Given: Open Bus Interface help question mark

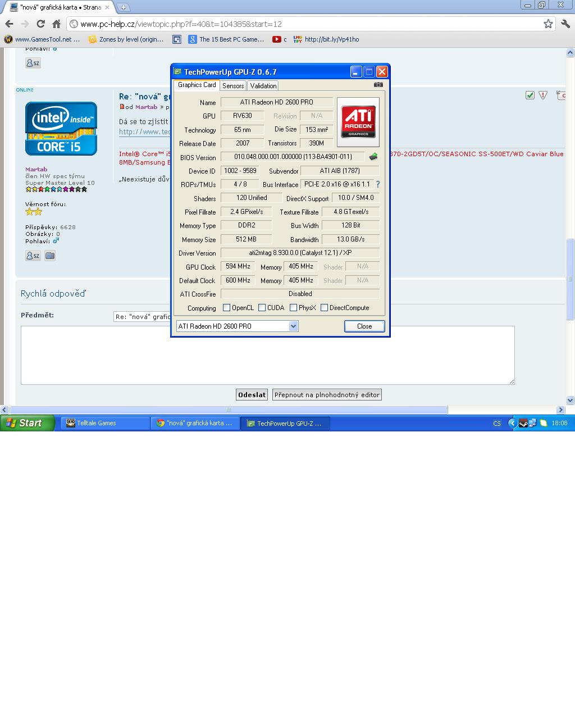Looking at the screenshot, I should click(378, 184).
